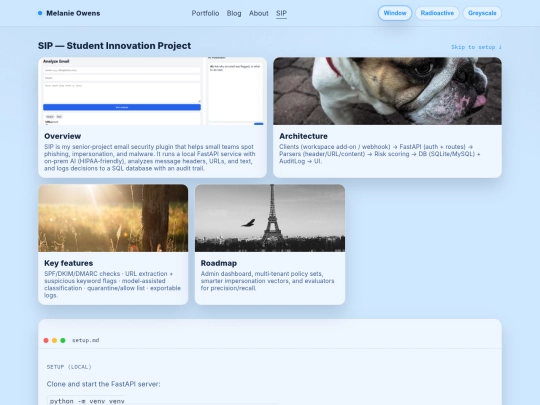Click the green dot in setup.md window

(63, 340)
